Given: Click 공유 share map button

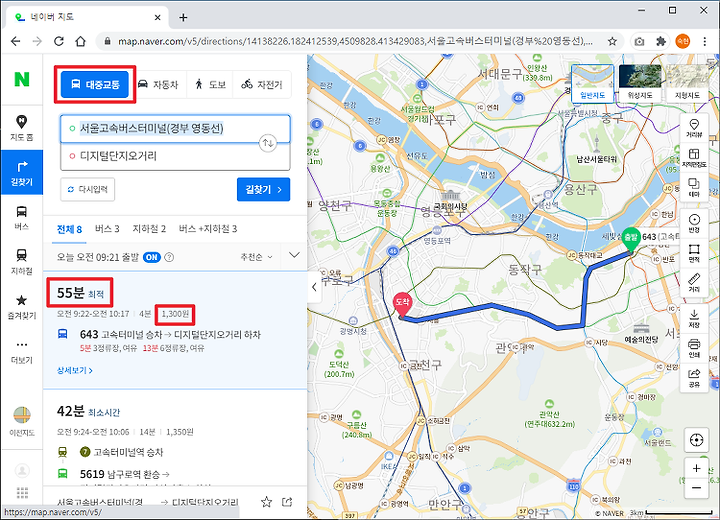Looking at the screenshot, I should [694, 378].
